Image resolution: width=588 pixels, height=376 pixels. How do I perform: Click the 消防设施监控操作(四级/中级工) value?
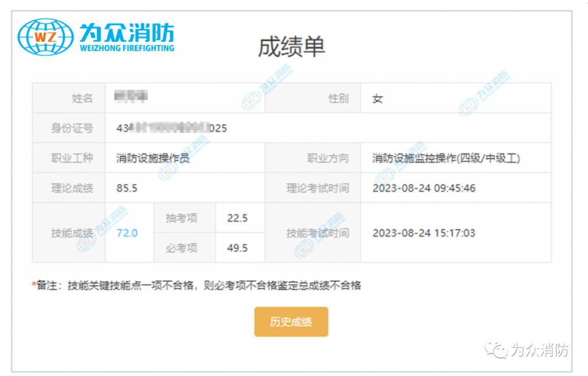tap(446, 158)
